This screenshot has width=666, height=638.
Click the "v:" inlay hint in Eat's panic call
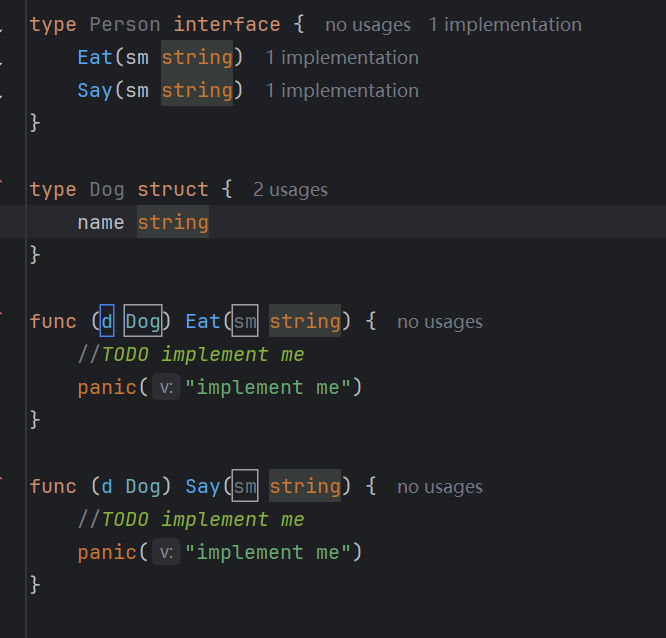click(x=166, y=388)
